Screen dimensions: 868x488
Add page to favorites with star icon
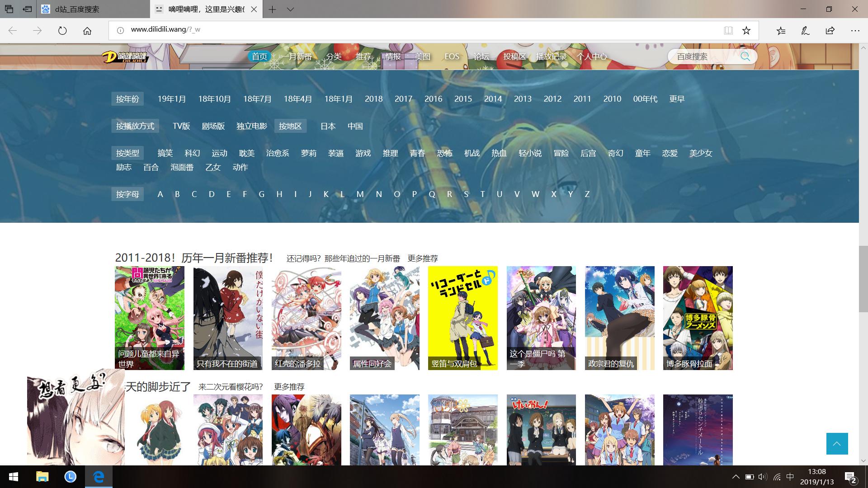746,30
